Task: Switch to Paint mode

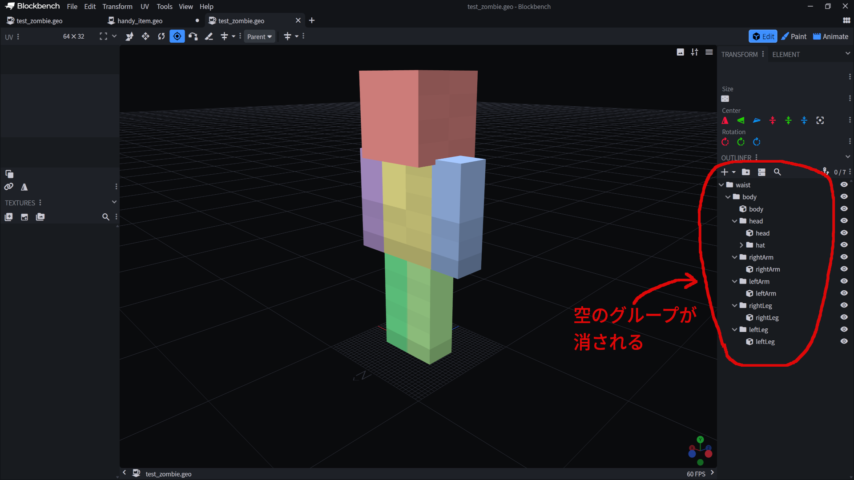Action: tap(794, 37)
